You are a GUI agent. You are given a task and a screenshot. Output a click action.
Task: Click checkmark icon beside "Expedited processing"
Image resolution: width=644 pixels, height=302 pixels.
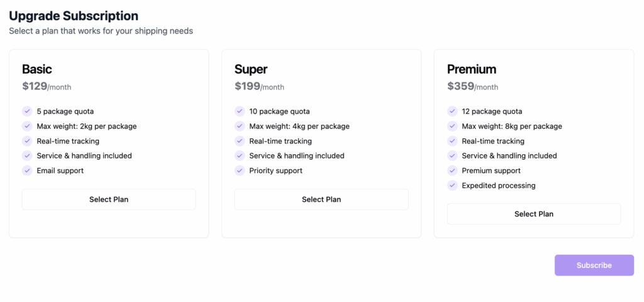[452, 186]
